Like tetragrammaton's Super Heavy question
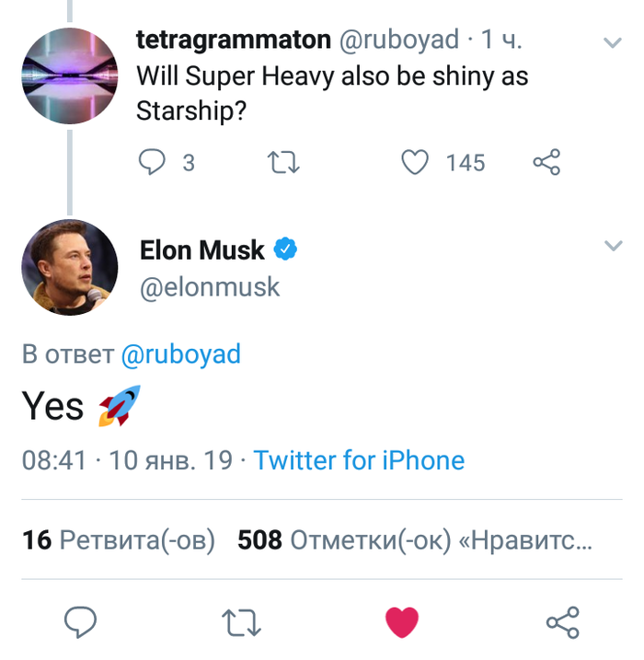This screenshot has height=660, width=644. 416,163
